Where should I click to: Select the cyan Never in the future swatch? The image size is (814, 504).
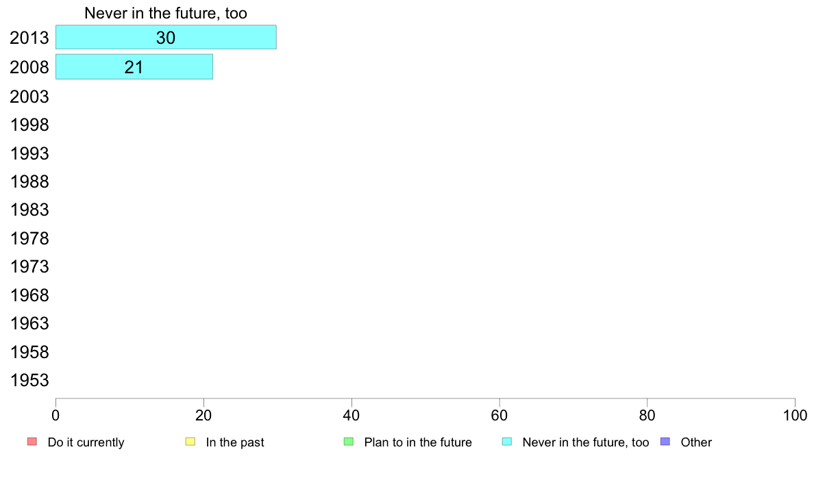pos(507,442)
